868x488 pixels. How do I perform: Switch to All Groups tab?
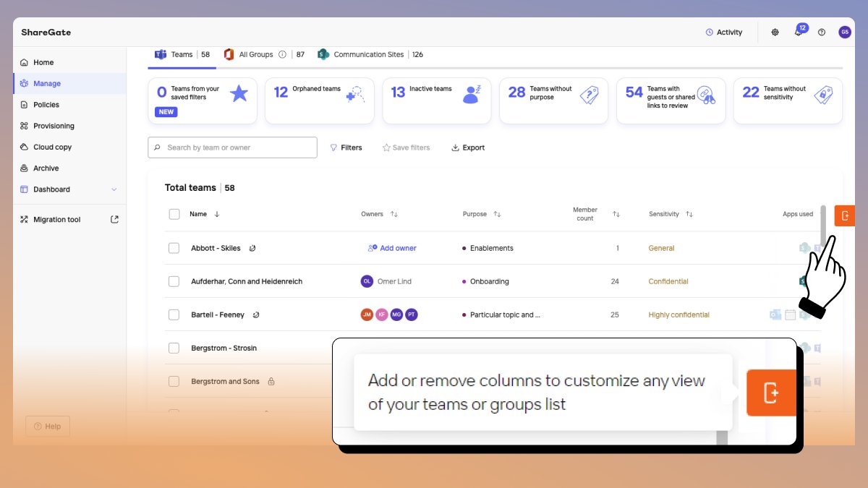[264, 54]
